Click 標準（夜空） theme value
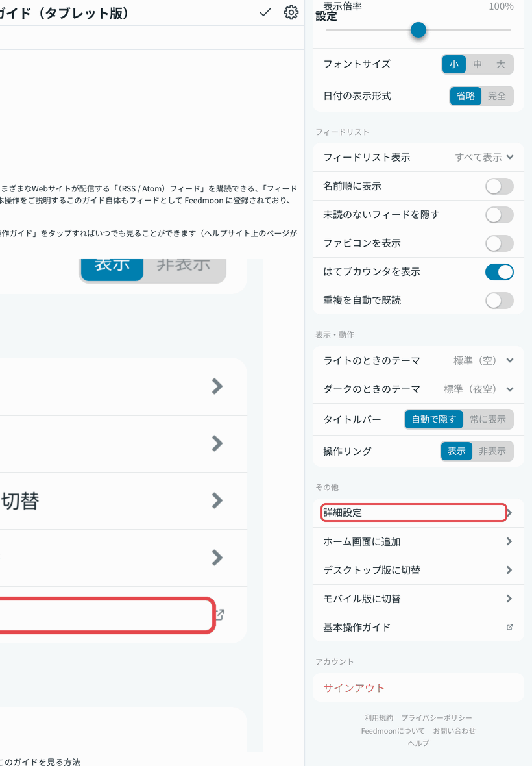This screenshot has height=766, width=532. (x=470, y=389)
